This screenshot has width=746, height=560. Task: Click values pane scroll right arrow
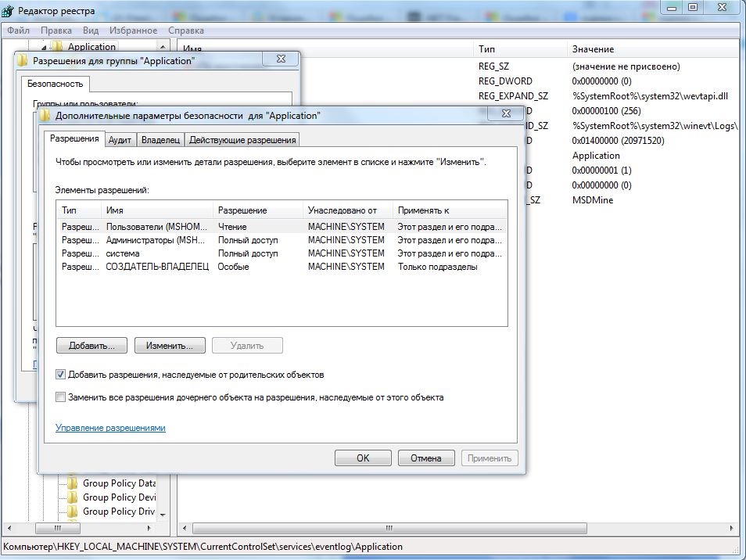pos(732,528)
